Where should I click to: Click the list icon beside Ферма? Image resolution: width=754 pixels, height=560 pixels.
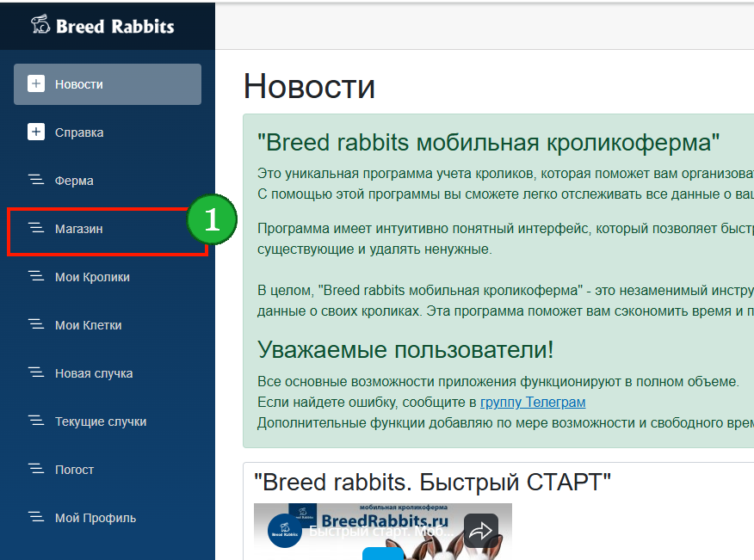point(36,181)
